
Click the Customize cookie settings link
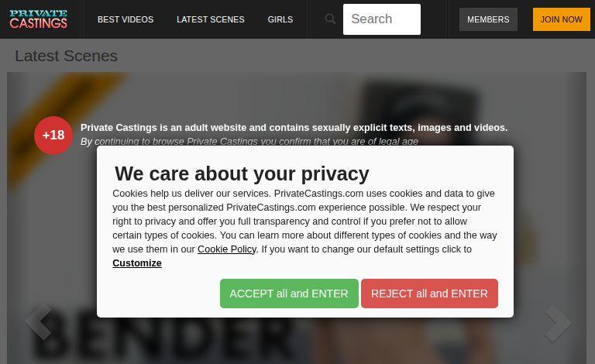137,263
